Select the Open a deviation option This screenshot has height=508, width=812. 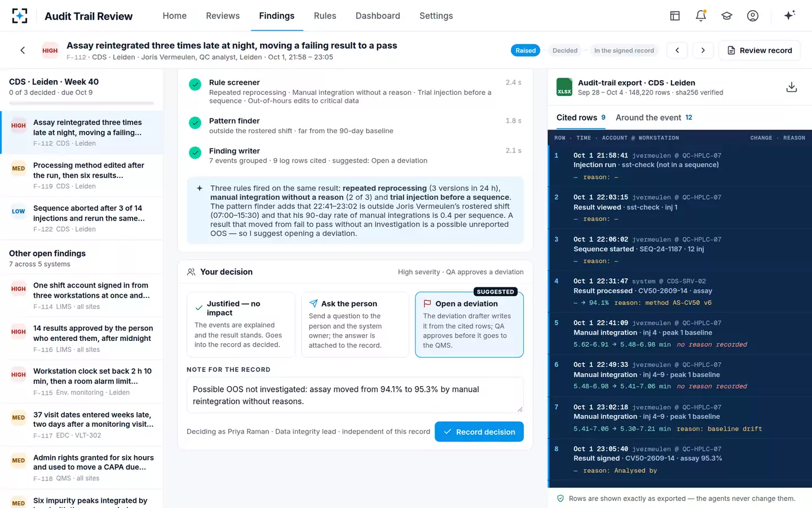click(469, 325)
